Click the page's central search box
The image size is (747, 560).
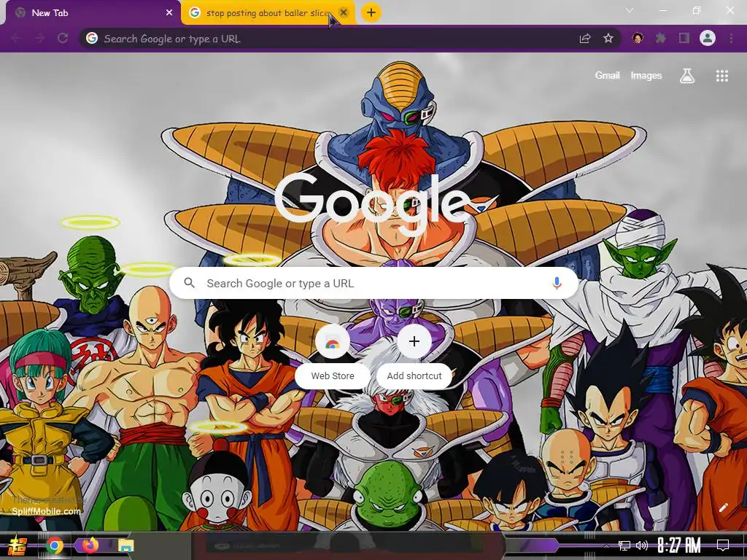[x=374, y=284]
